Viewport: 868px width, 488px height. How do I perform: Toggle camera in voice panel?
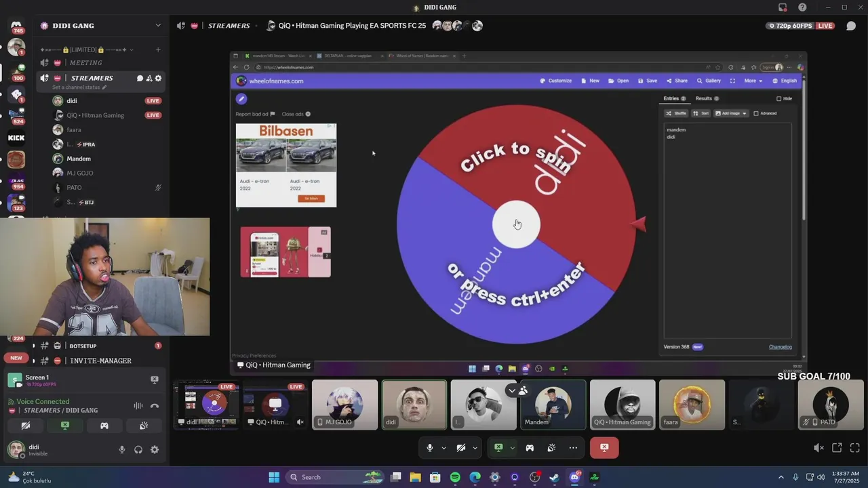coord(26,426)
